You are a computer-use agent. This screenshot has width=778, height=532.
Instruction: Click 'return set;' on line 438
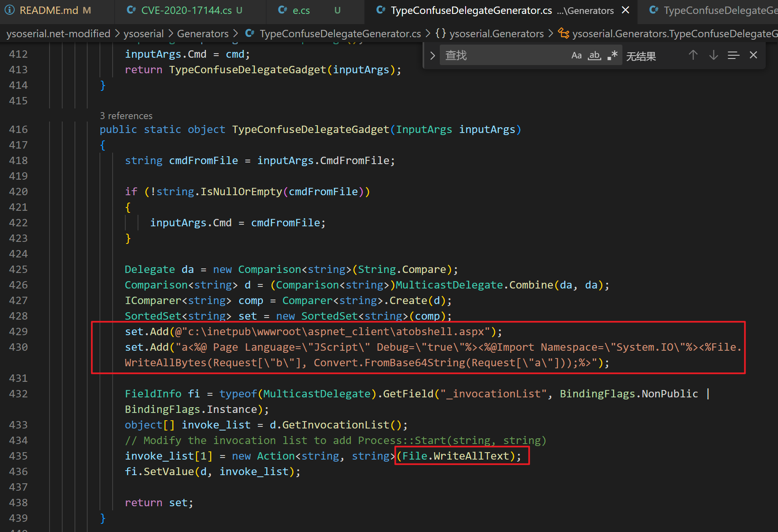click(x=159, y=503)
